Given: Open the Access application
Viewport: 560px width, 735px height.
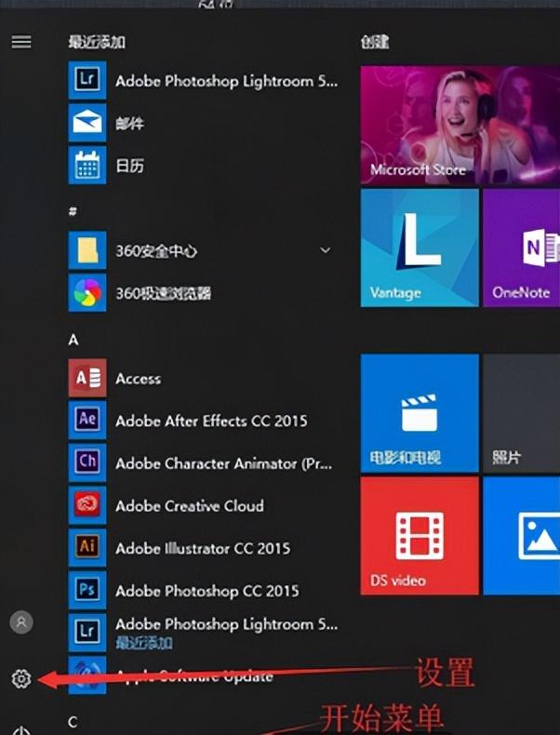Looking at the screenshot, I should [x=138, y=379].
